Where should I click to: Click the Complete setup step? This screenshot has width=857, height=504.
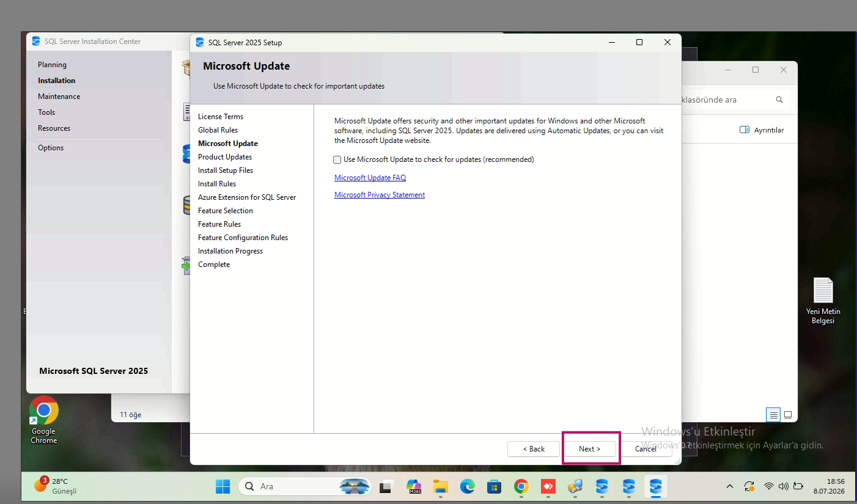pos(214,265)
